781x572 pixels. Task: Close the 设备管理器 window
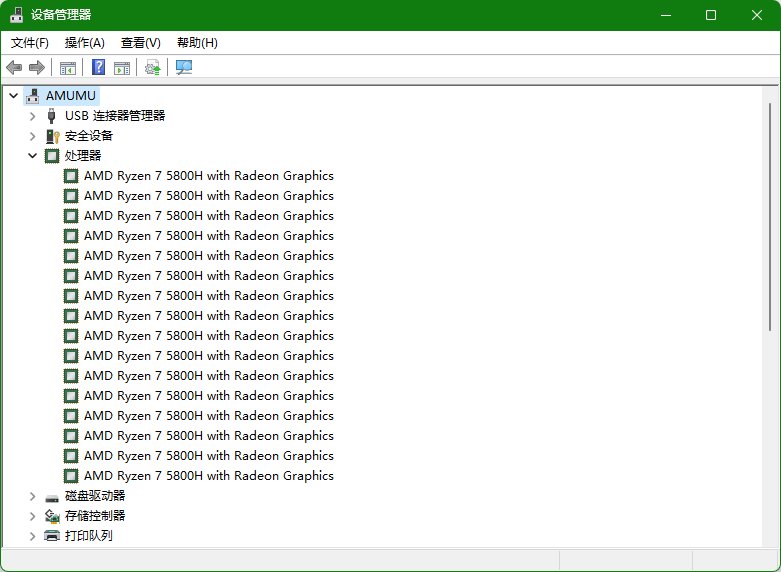point(757,15)
